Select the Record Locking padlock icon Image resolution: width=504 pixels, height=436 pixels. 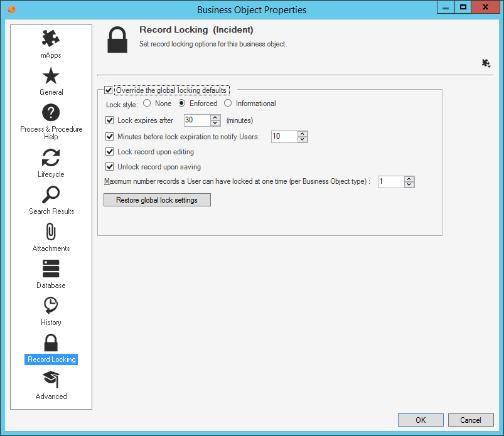coord(51,342)
